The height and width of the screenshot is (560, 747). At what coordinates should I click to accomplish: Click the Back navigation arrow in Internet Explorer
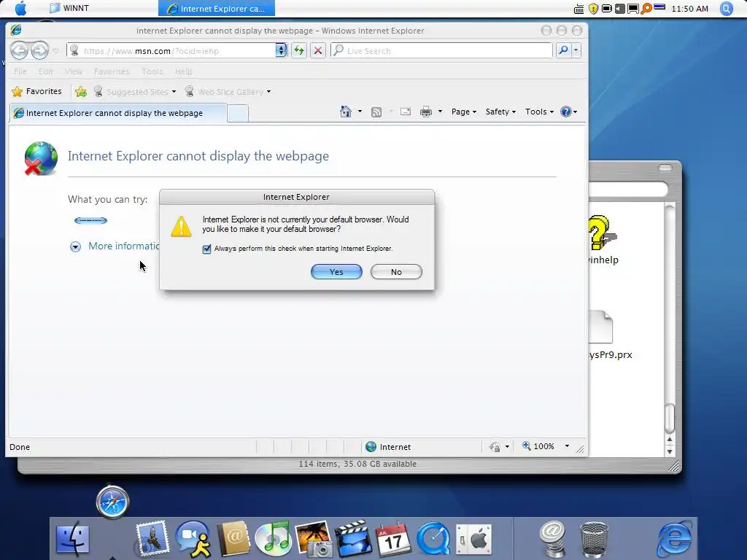(x=19, y=50)
